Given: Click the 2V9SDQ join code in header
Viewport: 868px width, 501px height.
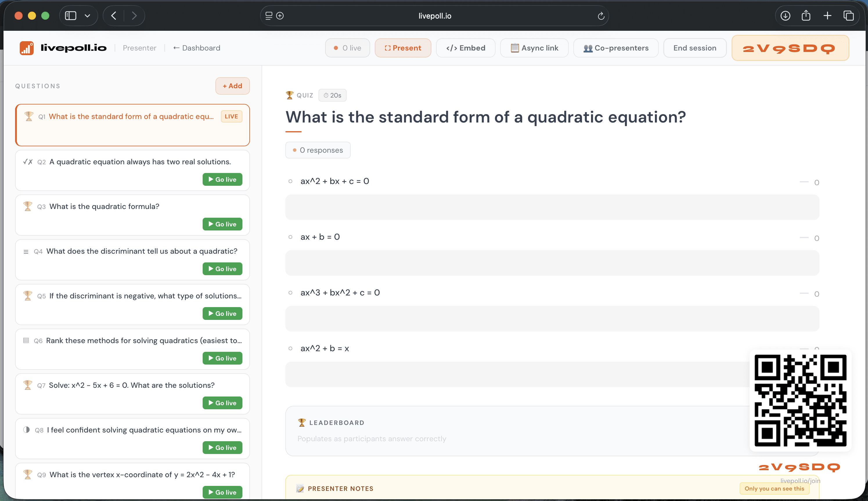Looking at the screenshot, I should click(790, 48).
